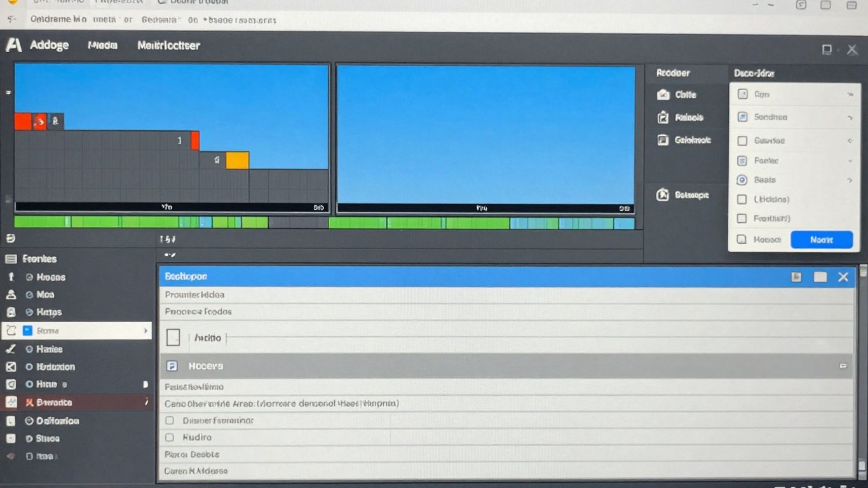Click the blue Next button
868x488 pixels.
point(822,240)
